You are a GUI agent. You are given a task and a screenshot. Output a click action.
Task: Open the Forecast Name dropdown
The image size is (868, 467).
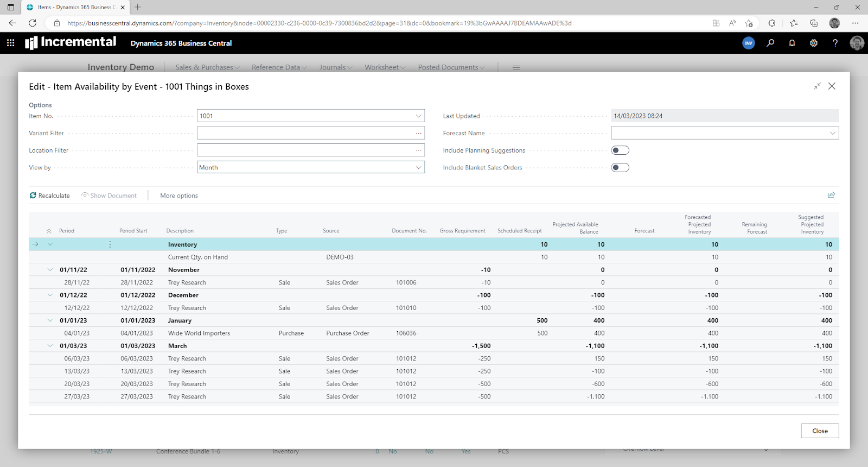coord(832,133)
